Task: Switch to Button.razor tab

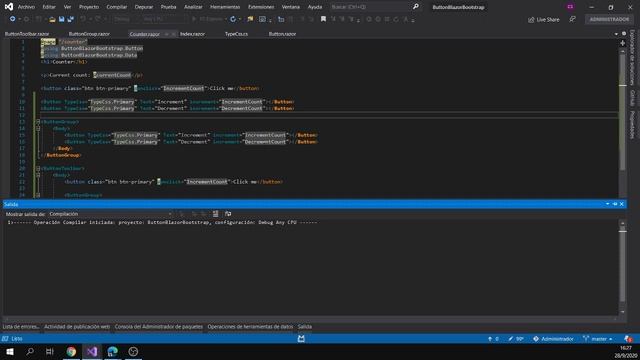Action: tap(282, 34)
